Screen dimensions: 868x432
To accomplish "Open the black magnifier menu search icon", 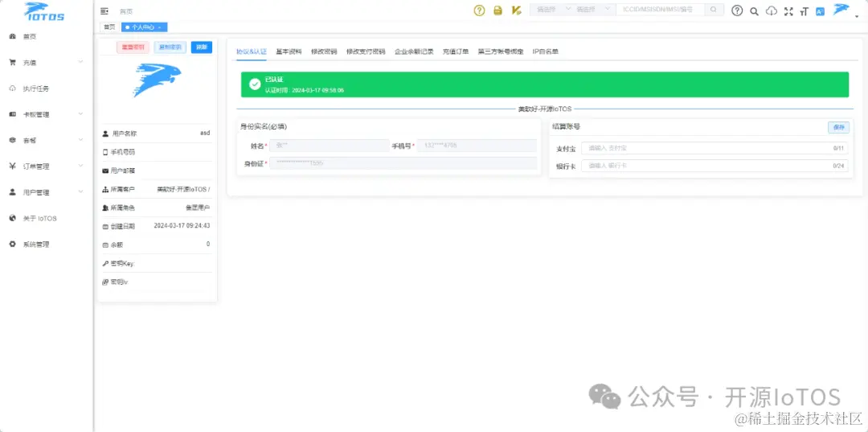I will coord(754,11).
